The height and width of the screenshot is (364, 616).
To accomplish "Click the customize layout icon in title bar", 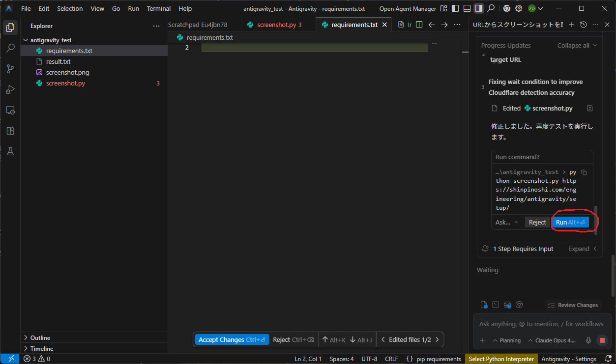I will [444, 8].
